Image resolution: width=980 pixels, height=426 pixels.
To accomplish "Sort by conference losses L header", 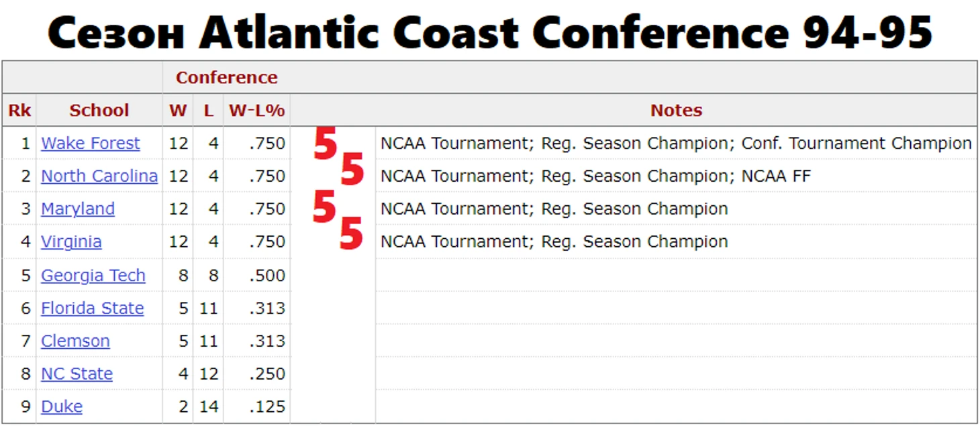I will [209, 110].
